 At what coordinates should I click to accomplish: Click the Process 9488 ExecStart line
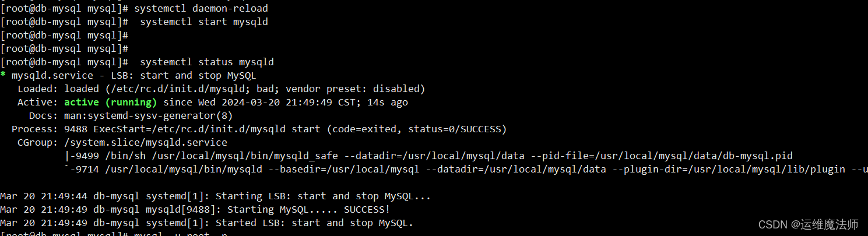point(259,129)
